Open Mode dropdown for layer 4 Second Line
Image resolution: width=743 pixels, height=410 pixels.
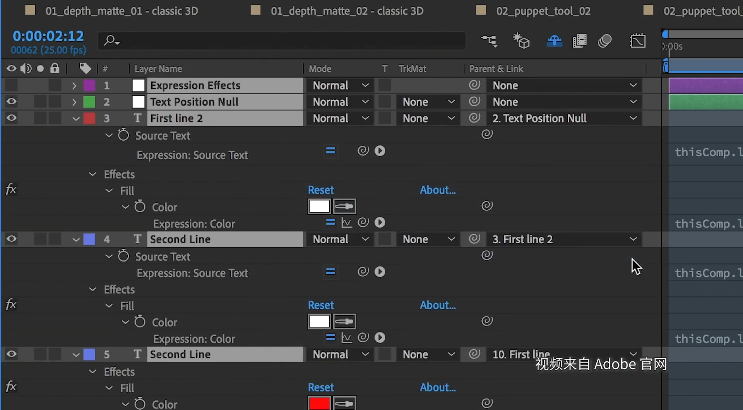click(339, 239)
